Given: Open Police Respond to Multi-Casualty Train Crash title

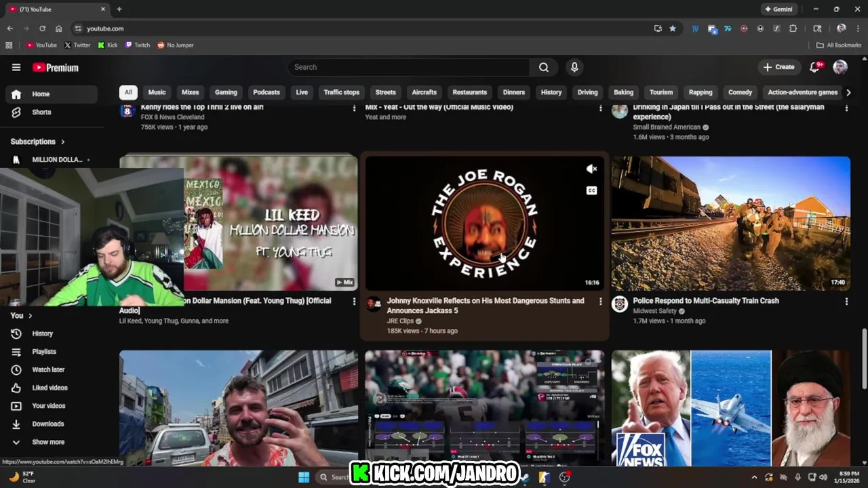Looking at the screenshot, I should coord(706,301).
